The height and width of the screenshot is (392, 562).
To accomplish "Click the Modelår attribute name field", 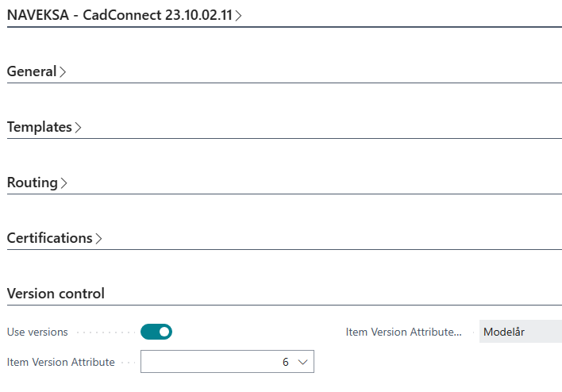I will [520, 332].
